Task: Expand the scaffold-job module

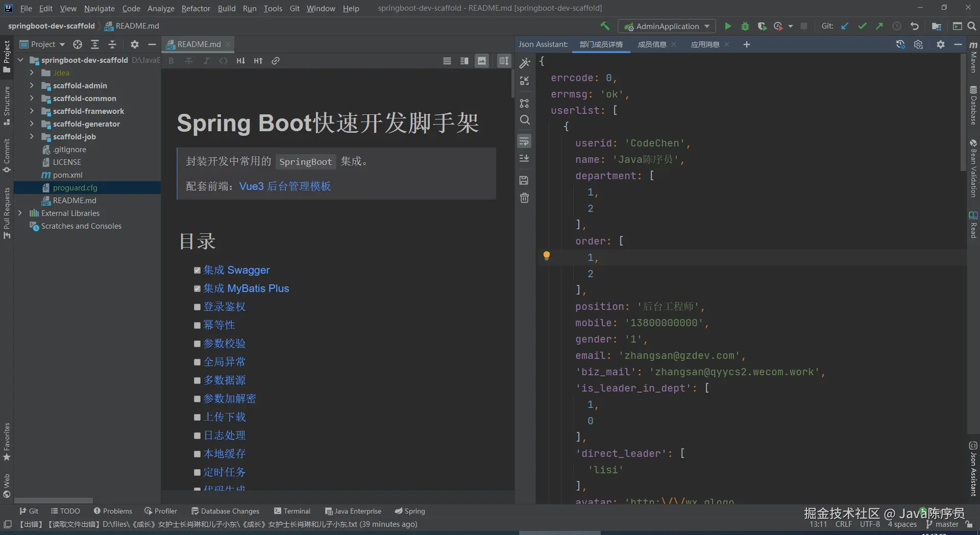Action: 32,137
